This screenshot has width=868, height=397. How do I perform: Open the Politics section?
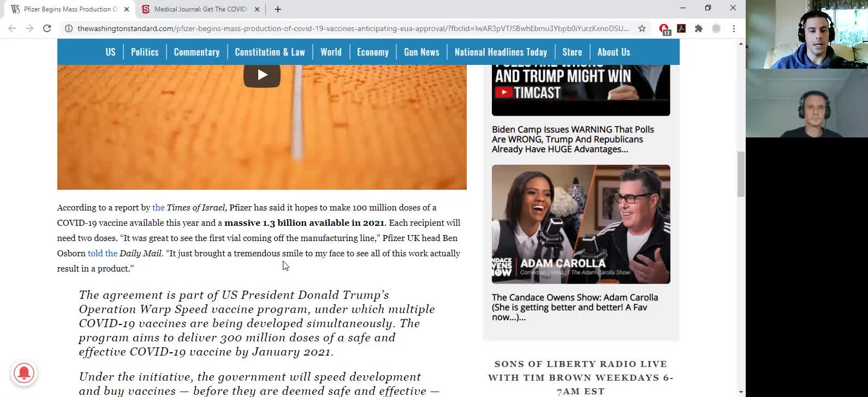pos(145,52)
